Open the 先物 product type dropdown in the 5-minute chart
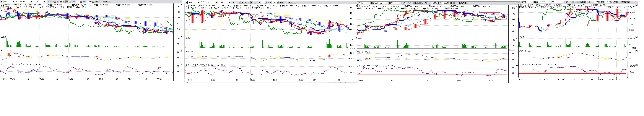This screenshot has width=644, height=116. (x=14, y=2)
